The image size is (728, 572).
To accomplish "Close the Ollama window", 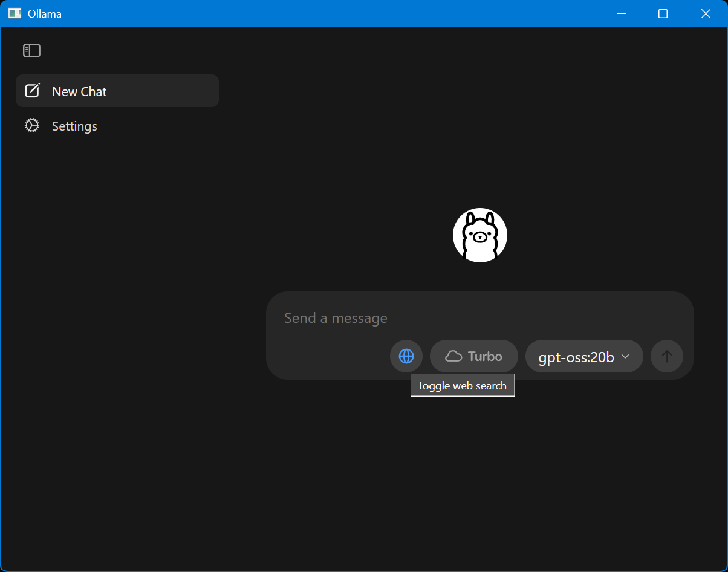I will pos(706,13).
